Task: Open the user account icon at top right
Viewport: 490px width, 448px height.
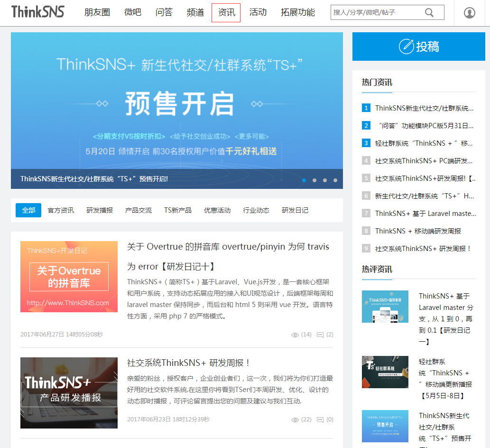Action: click(469, 13)
